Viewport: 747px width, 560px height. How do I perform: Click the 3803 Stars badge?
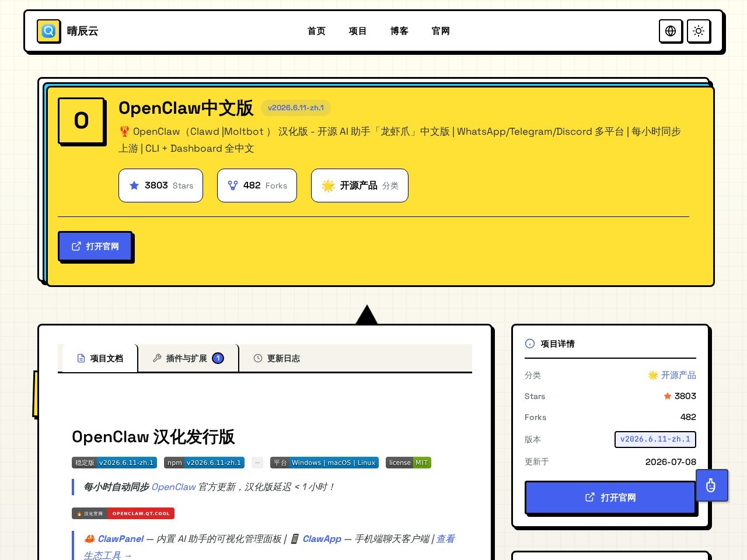(160, 185)
